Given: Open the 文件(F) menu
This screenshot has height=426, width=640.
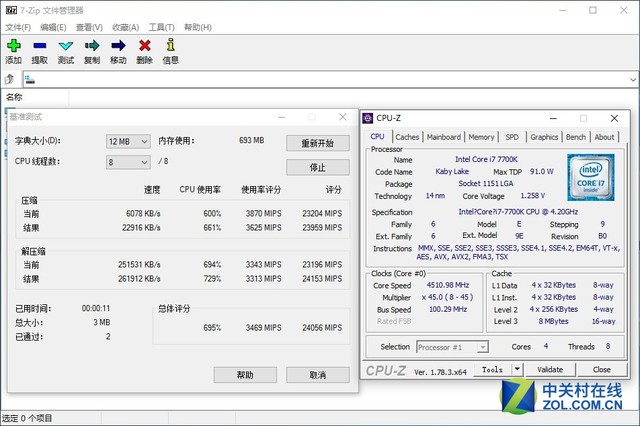Looking at the screenshot, I should tap(19, 27).
